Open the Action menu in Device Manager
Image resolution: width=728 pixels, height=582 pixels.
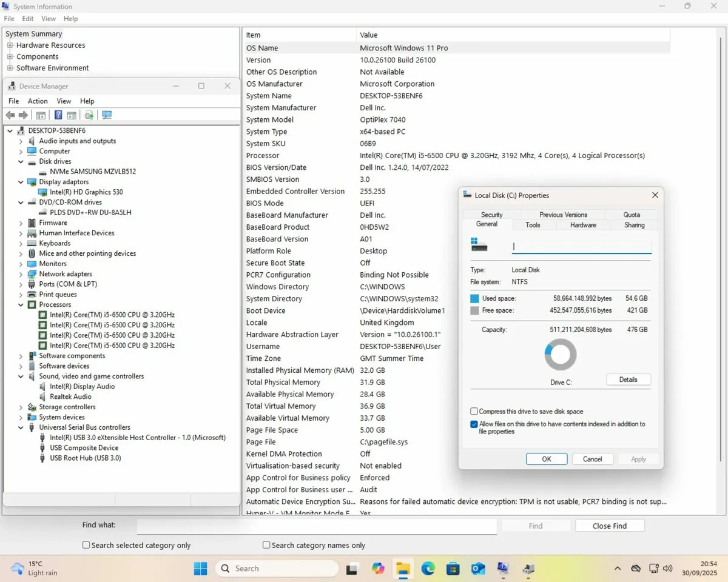tap(38, 101)
